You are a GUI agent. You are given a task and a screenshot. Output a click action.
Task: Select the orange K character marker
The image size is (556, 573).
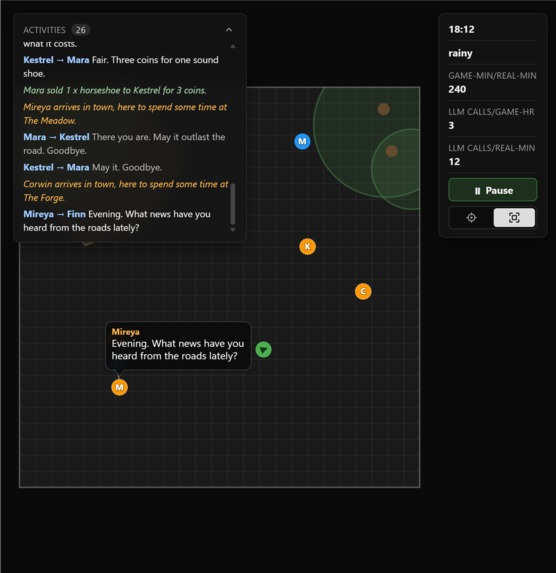[x=307, y=247]
